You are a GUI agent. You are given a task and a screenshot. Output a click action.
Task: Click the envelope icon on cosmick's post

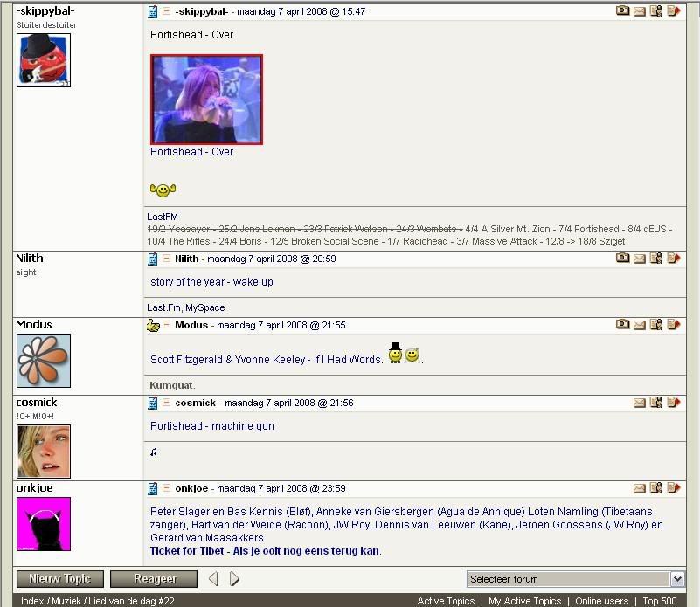(x=640, y=403)
